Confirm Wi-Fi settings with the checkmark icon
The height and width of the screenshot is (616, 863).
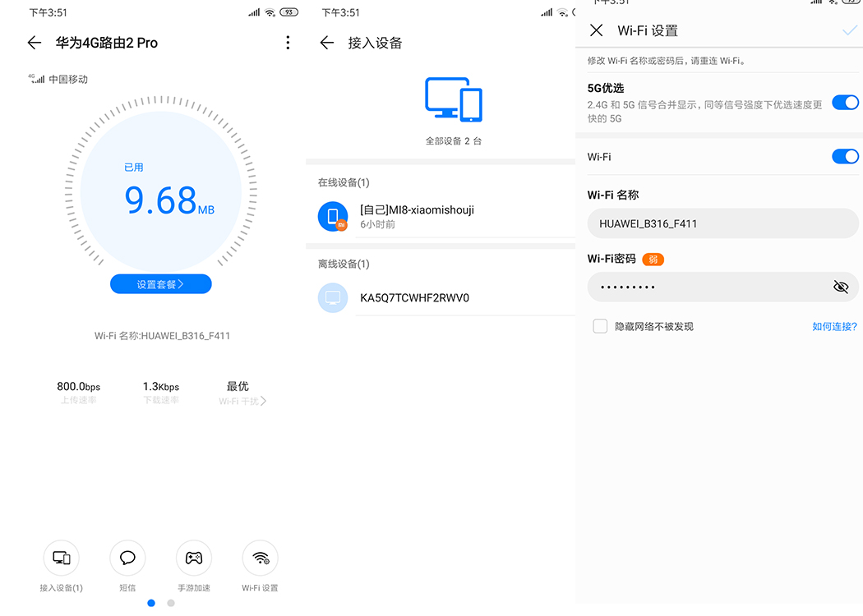coord(851,30)
